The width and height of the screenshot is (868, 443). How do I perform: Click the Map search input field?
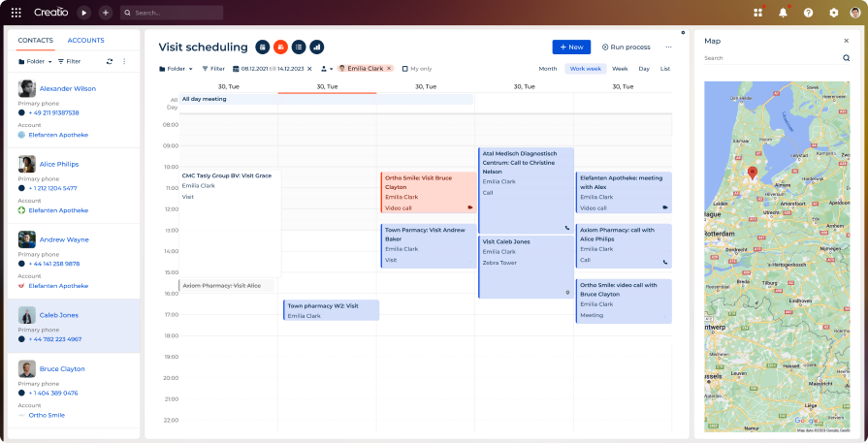(772, 57)
